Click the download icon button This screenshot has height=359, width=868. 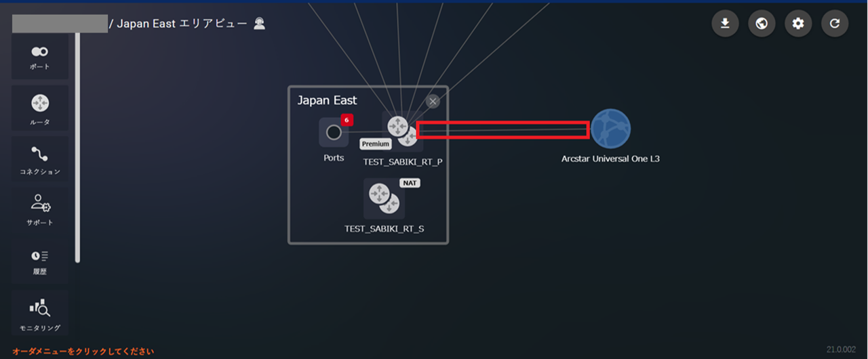click(725, 24)
